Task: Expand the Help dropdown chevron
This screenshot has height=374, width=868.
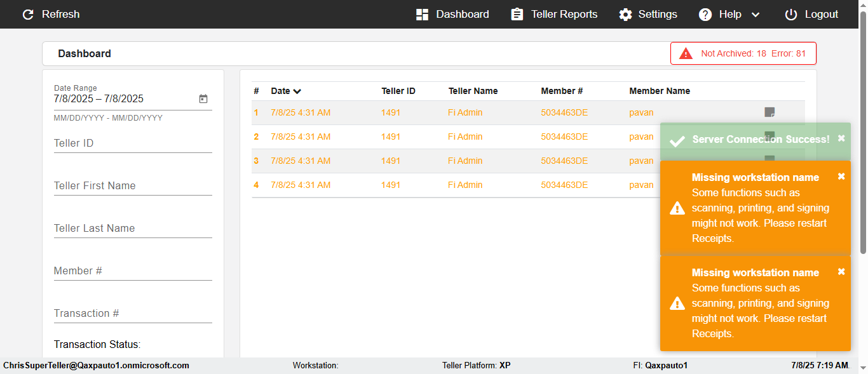Action: [756, 15]
